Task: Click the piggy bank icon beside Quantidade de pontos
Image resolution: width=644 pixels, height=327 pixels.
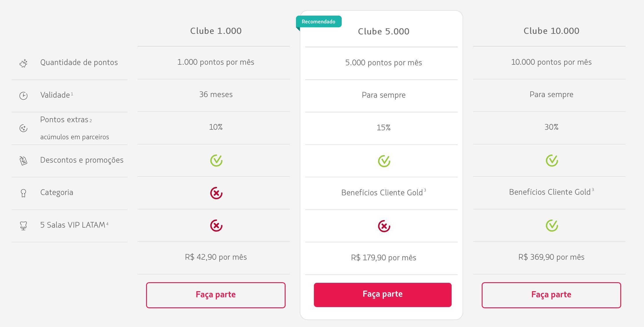Action: tap(23, 63)
